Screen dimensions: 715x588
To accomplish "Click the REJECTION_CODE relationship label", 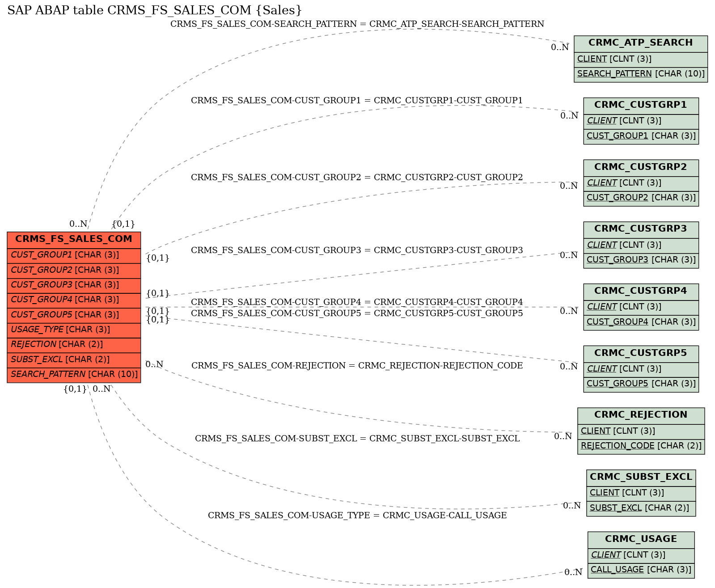I will click(357, 366).
